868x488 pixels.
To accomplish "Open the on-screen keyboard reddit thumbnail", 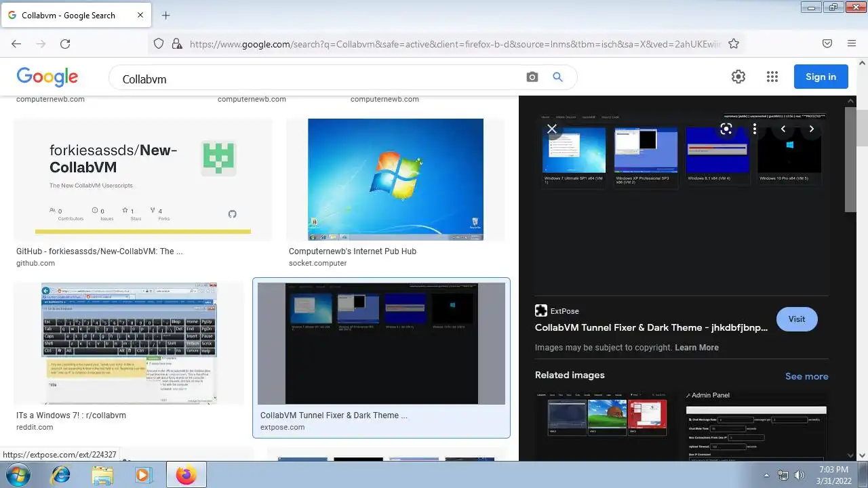I will pos(129,344).
